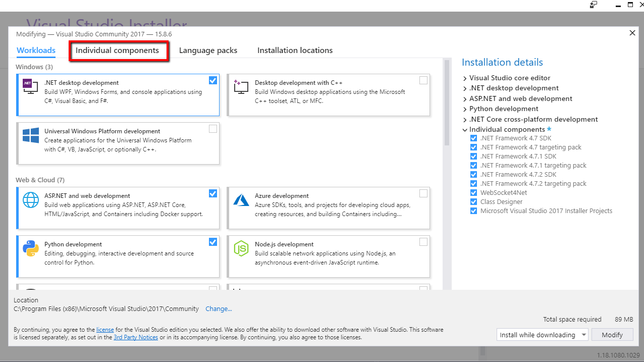Viewport: 644px width, 362px height.
Task: Uncheck WebSocket4Net in installation details
Action: pyautogui.click(x=473, y=193)
